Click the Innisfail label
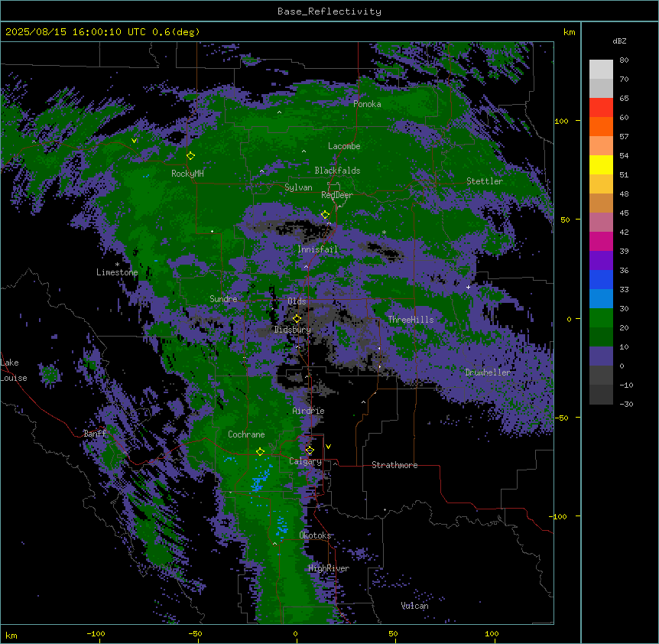 pyautogui.click(x=317, y=249)
